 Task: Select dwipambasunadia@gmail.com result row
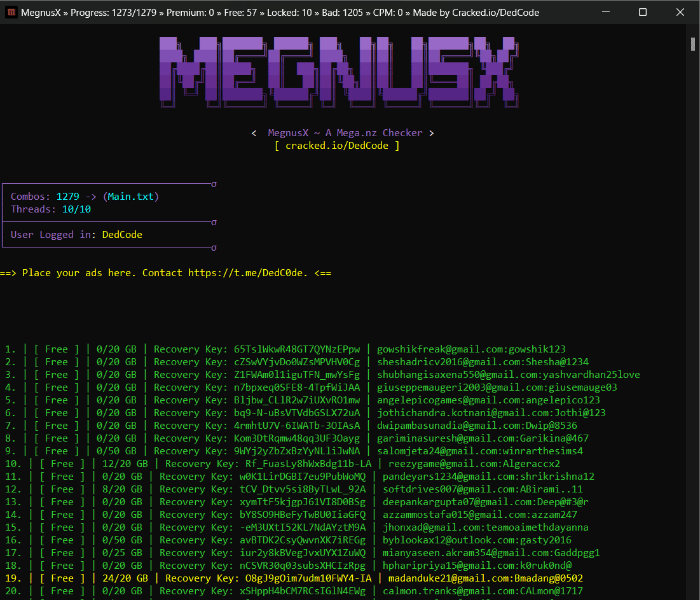pos(291,426)
